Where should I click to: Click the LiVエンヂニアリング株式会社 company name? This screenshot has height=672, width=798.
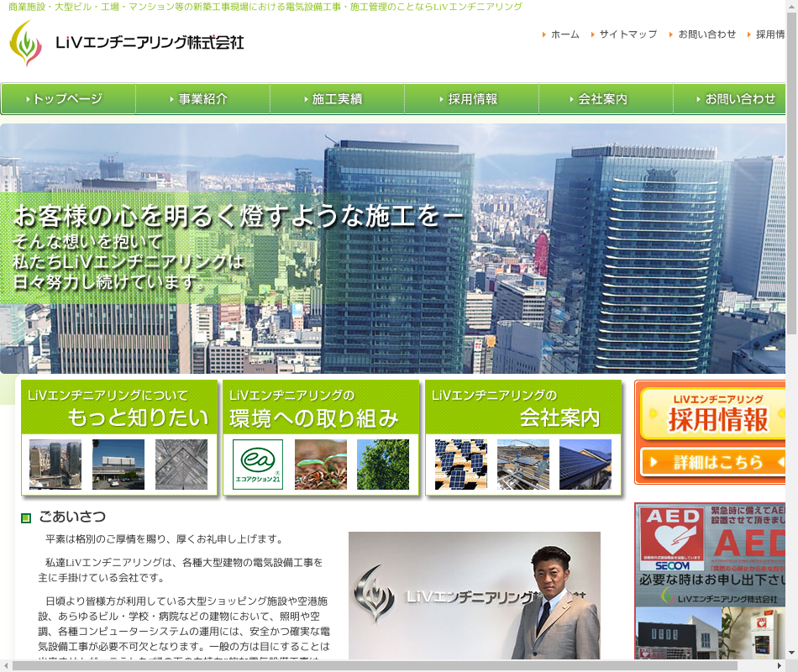coord(150,43)
